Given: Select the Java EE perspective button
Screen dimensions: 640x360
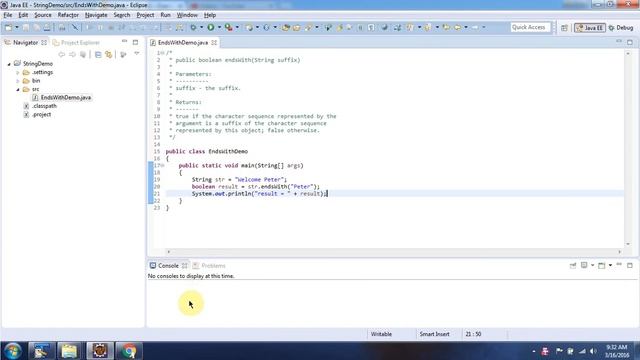Looking at the screenshot, I should point(590,28).
